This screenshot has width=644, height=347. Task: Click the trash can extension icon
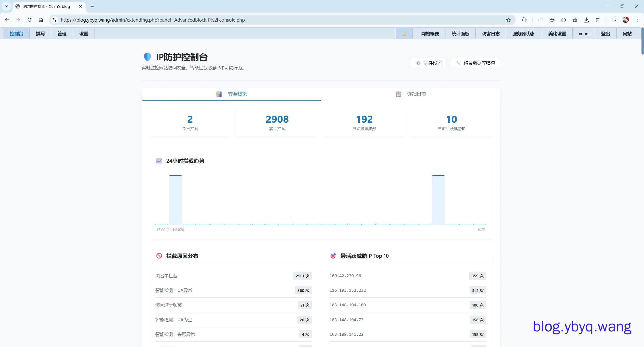point(598,20)
